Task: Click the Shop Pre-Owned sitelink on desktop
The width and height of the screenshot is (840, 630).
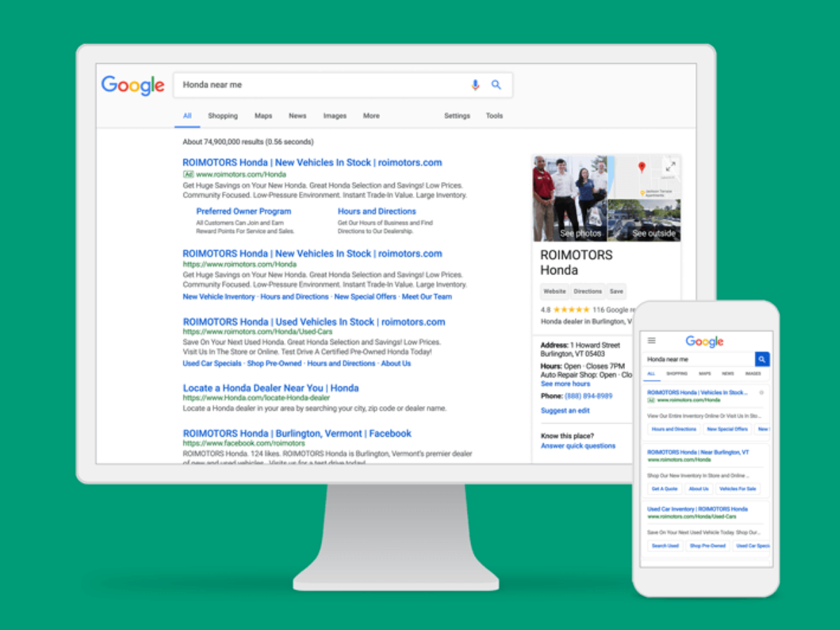Action: pos(274,363)
